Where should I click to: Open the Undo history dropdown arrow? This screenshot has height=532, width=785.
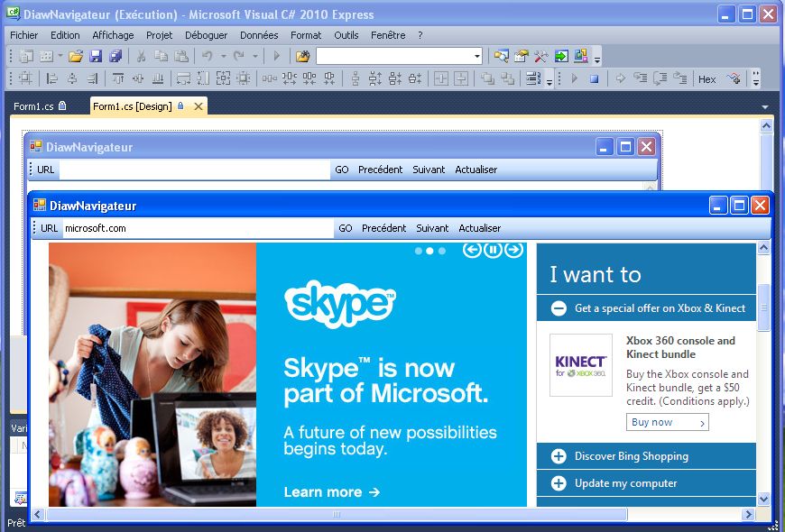(223, 56)
